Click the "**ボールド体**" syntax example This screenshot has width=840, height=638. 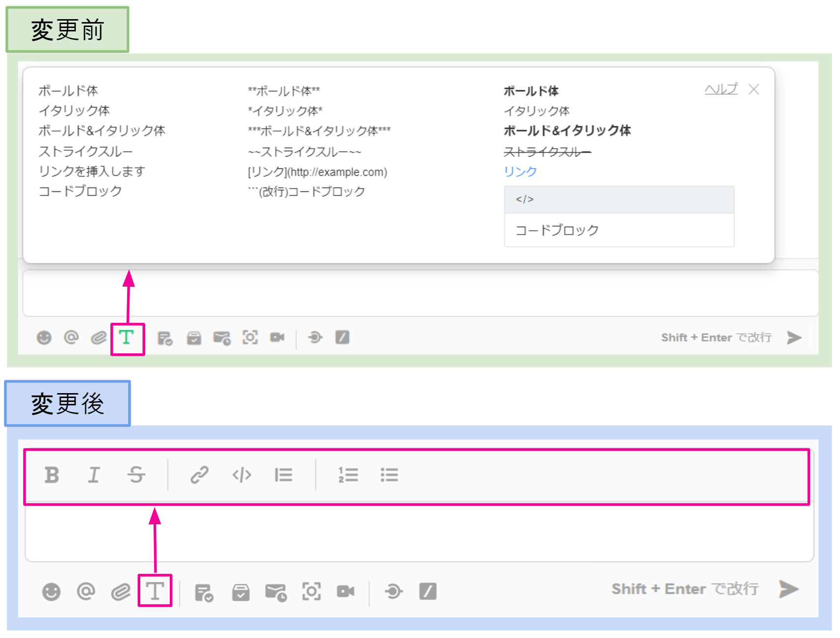click(x=284, y=91)
